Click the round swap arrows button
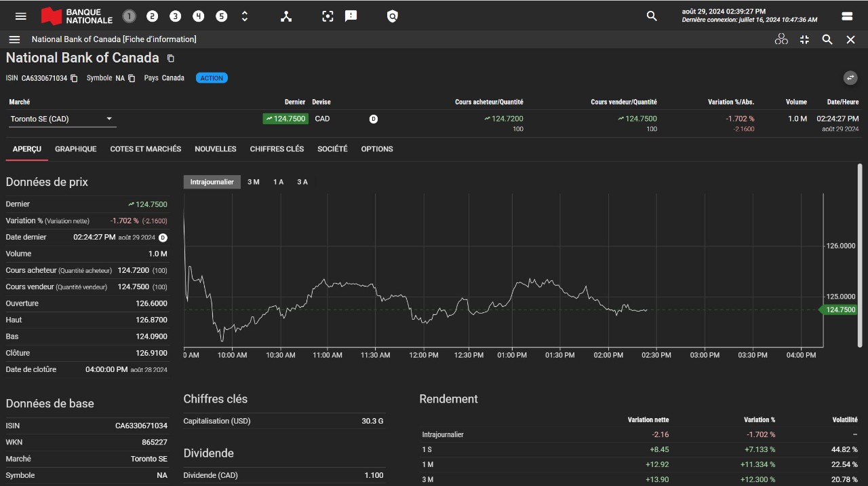Viewport: 868px width, 486px height. coord(850,78)
